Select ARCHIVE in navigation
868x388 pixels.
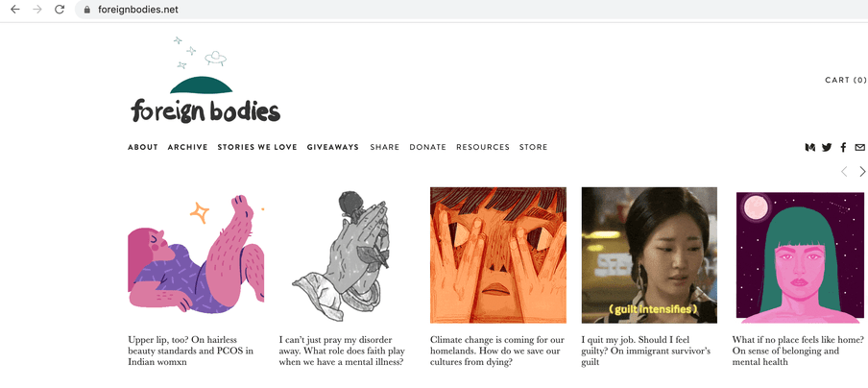[x=187, y=147]
